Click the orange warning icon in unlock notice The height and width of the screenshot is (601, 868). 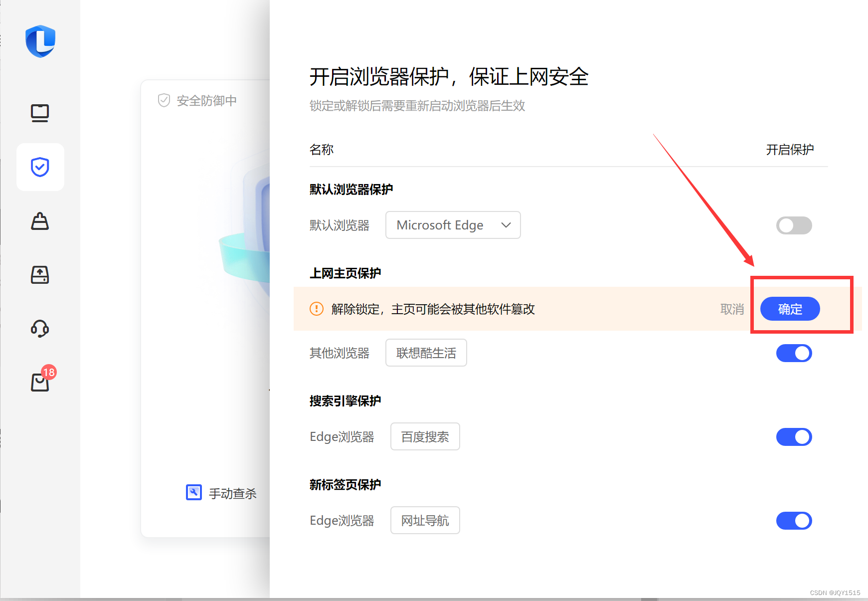click(317, 309)
